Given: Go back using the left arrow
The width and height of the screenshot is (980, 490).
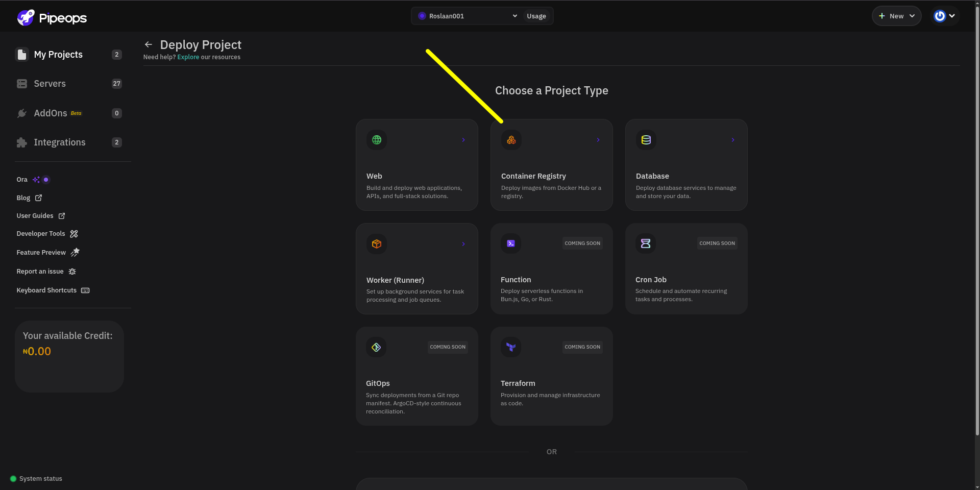Looking at the screenshot, I should coord(149,44).
